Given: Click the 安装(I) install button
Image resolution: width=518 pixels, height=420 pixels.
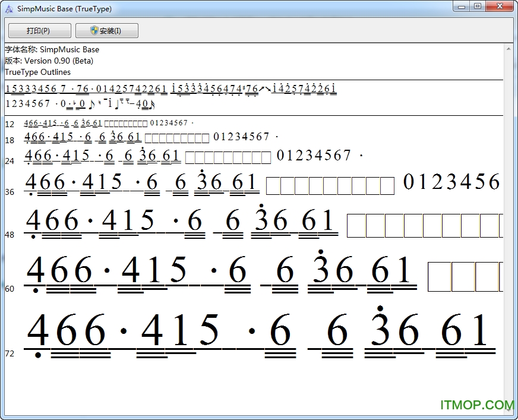Looking at the screenshot, I should tap(107, 31).
